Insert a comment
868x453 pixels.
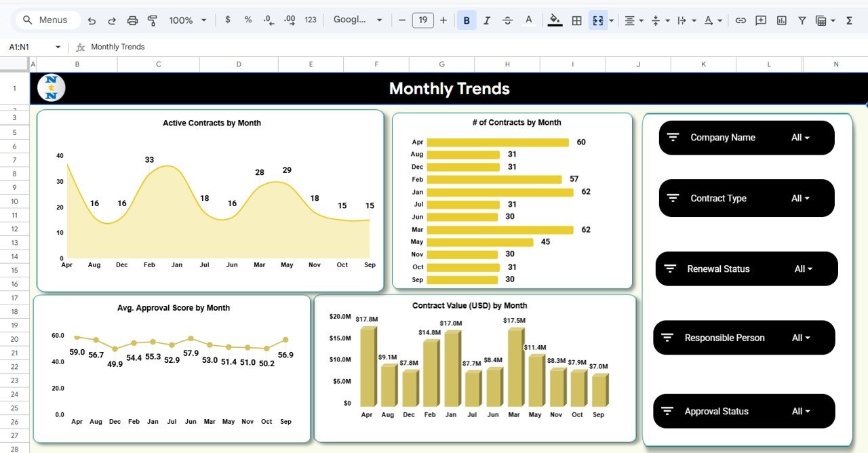761,20
